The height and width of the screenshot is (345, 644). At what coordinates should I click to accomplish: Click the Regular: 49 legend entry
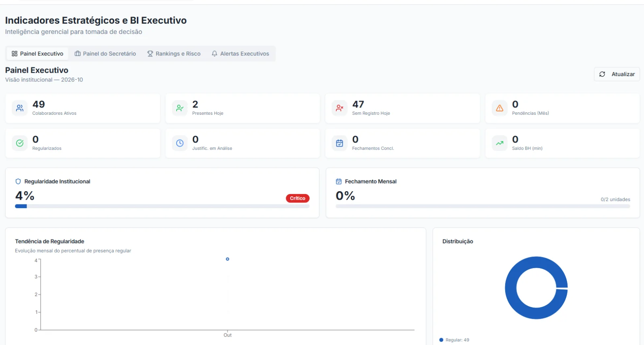click(454, 340)
